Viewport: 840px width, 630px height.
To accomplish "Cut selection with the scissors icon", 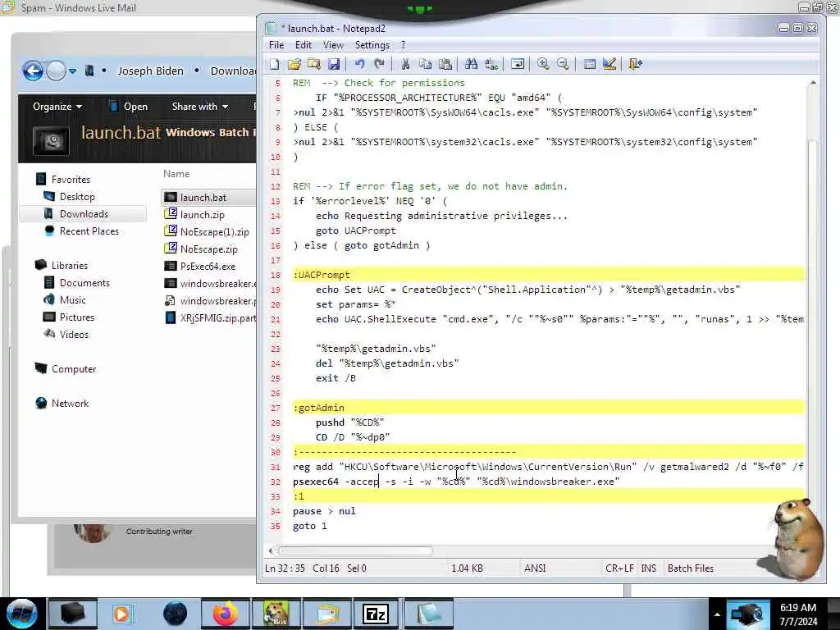I will point(405,64).
